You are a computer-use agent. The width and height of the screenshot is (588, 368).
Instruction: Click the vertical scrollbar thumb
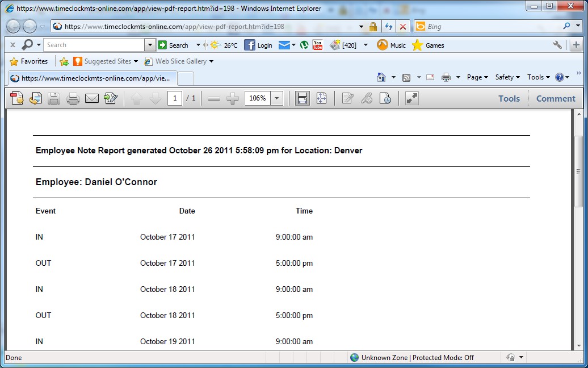(x=578, y=170)
